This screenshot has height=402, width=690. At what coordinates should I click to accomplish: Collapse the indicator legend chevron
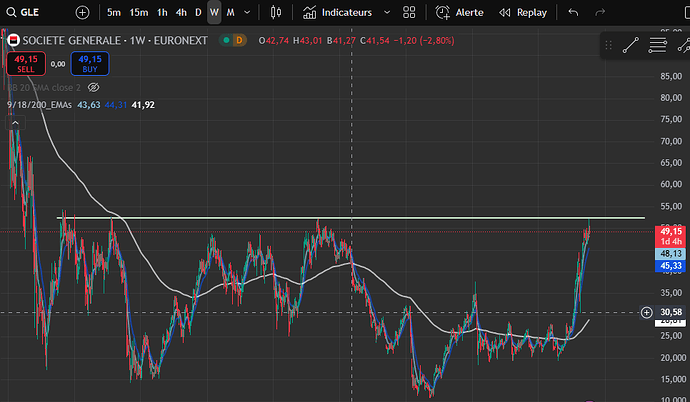pyautogui.click(x=15, y=123)
